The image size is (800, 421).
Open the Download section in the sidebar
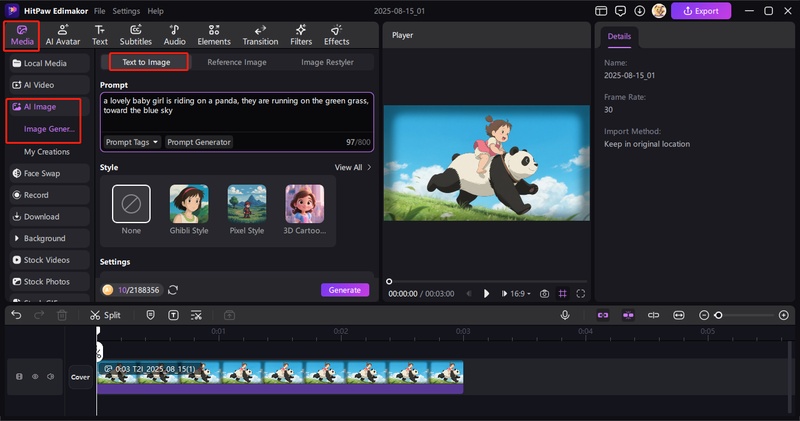pyautogui.click(x=49, y=217)
